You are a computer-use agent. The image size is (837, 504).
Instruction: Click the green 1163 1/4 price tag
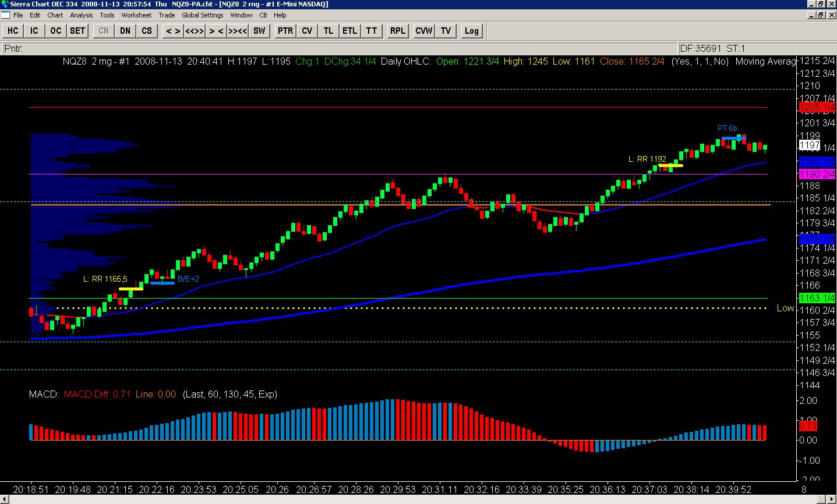[x=817, y=298]
